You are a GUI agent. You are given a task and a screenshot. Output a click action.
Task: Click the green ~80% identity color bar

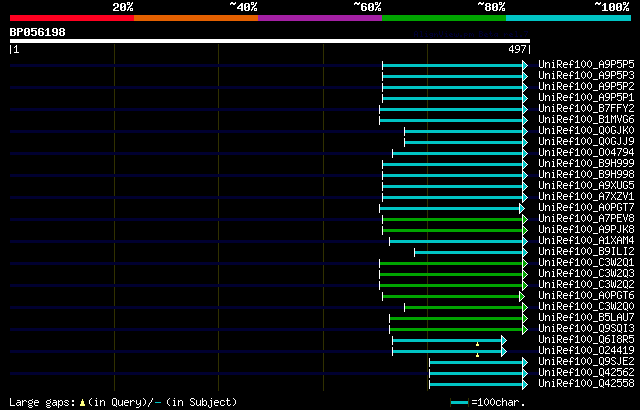(x=444, y=18)
